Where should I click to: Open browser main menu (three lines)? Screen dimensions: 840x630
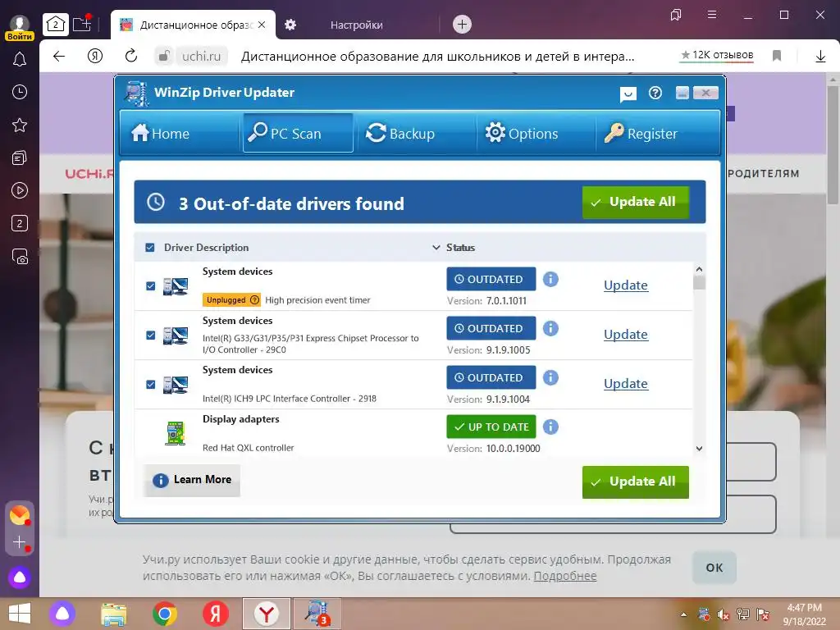712,15
